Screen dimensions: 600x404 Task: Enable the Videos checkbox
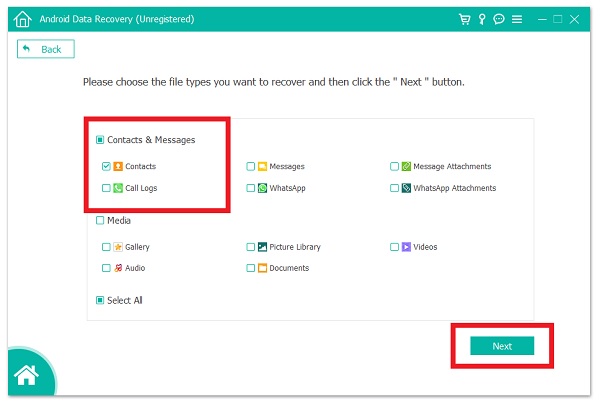click(x=394, y=247)
